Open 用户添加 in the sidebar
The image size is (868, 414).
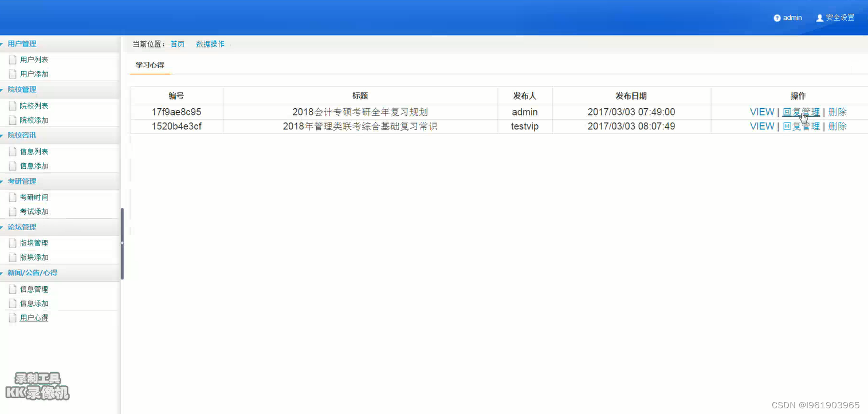(x=34, y=74)
